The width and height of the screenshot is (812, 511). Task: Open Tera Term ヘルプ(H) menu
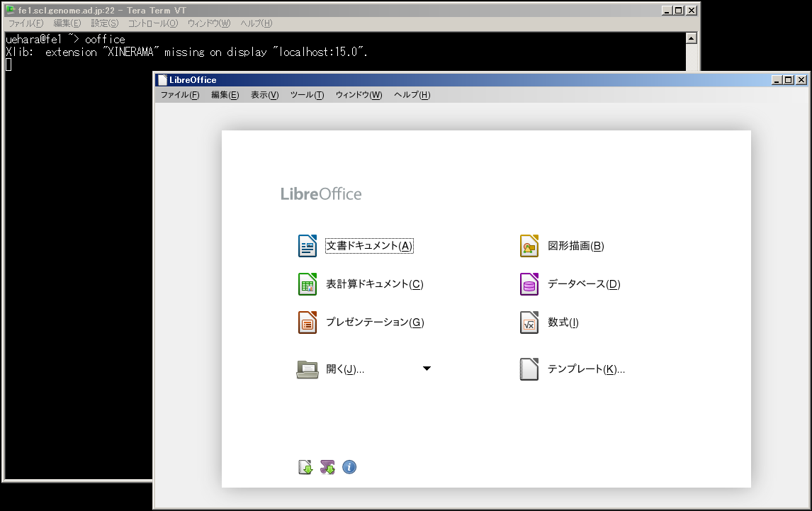[x=256, y=23]
